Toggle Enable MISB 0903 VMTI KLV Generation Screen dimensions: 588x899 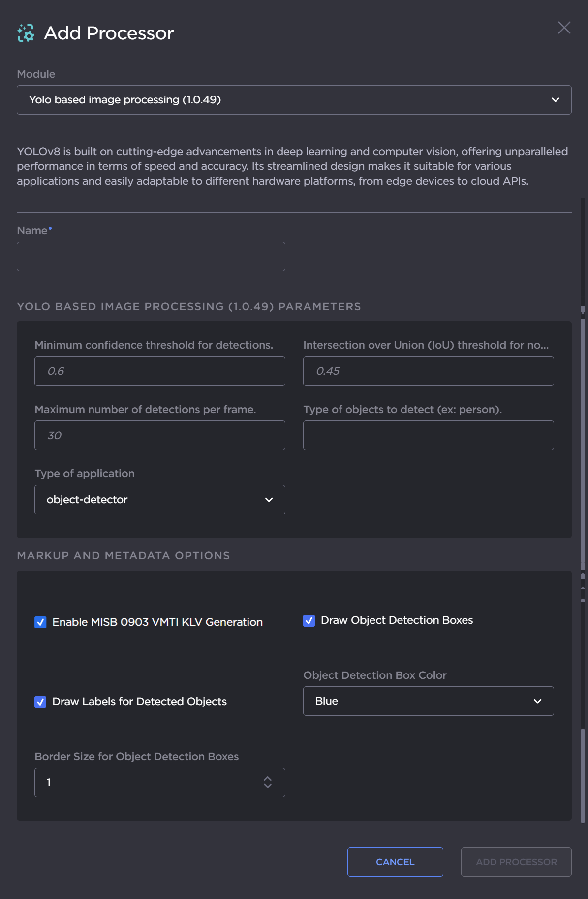pos(41,622)
